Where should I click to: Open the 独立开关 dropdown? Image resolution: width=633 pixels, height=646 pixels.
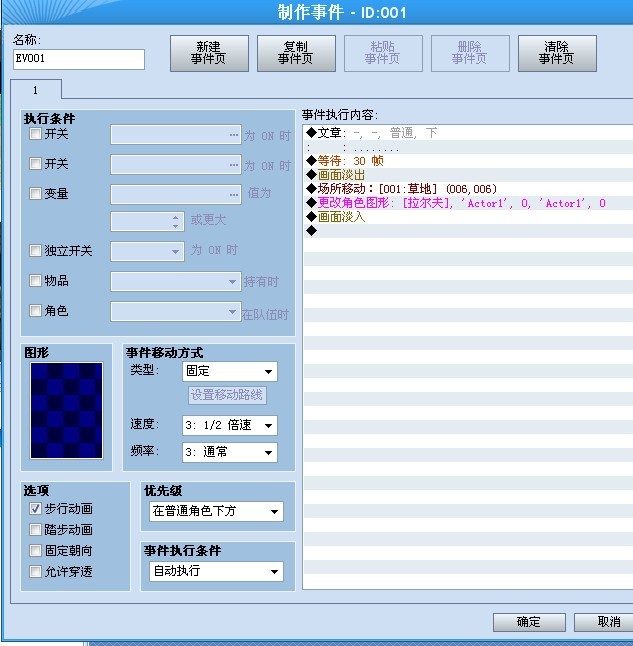[x=147, y=251]
